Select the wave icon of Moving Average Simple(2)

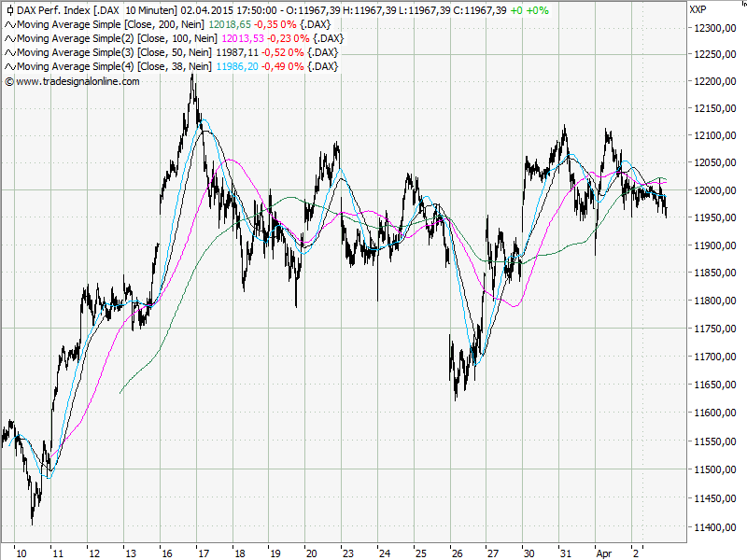pyautogui.click(x=8, y=39)
